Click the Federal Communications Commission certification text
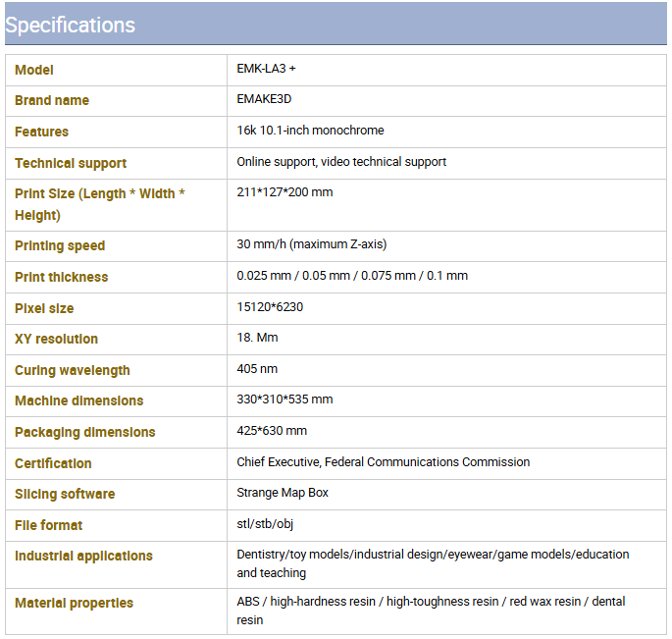The image size is (672, 639). click(427, 462)
